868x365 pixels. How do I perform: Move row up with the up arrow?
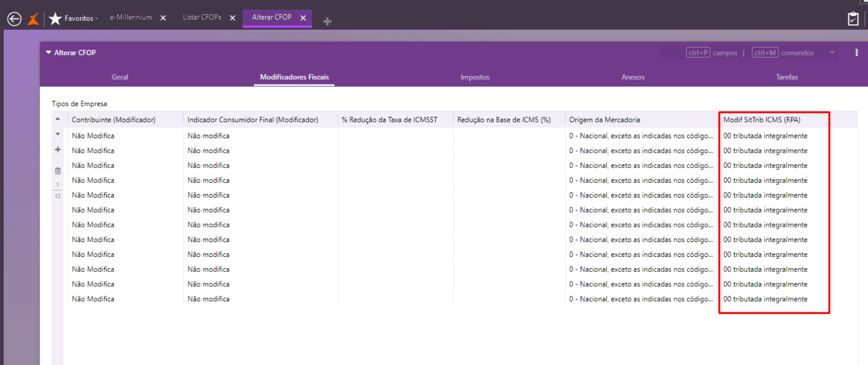pyautogui.click(x=58, y=119)
